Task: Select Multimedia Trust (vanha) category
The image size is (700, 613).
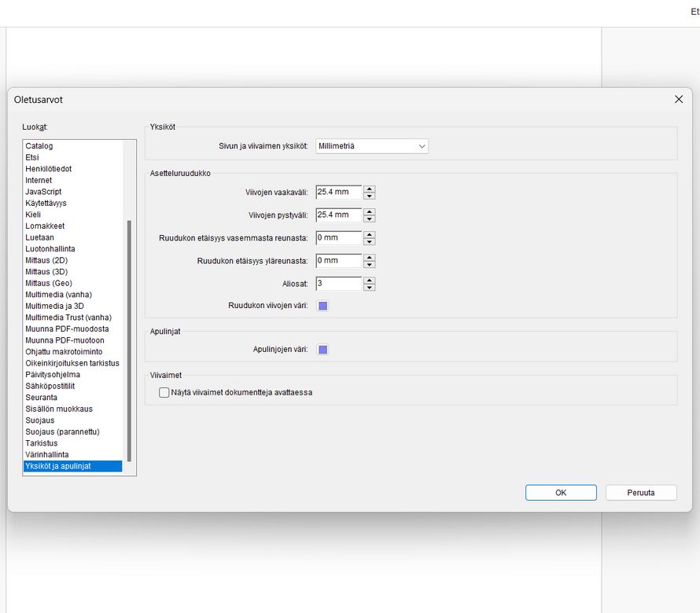Action: 73,318
